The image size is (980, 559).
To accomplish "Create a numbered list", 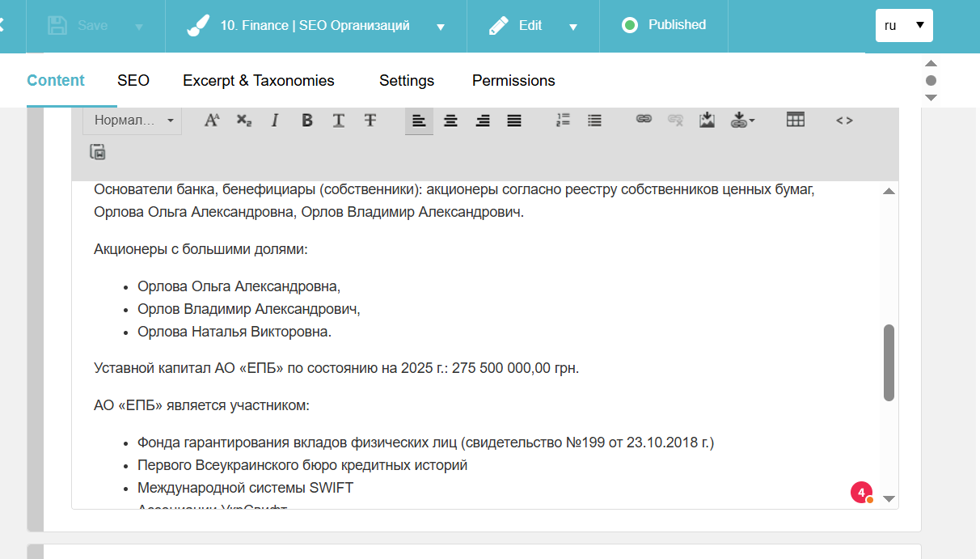I will pyautogui.click(x=564, y=121).
